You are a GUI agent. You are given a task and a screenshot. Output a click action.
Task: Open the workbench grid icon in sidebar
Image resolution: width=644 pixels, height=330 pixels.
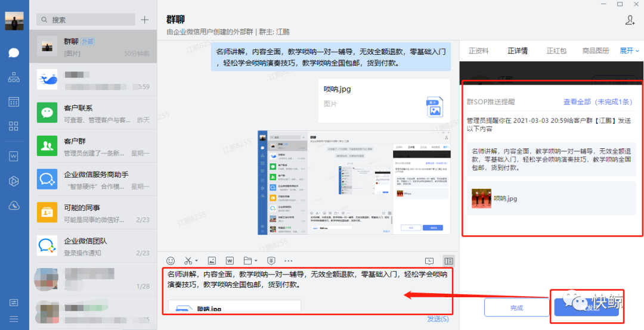(14, 126)
